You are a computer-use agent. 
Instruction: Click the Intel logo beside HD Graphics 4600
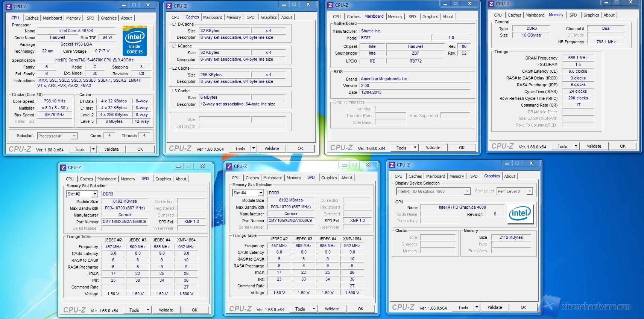coord(520,214)
